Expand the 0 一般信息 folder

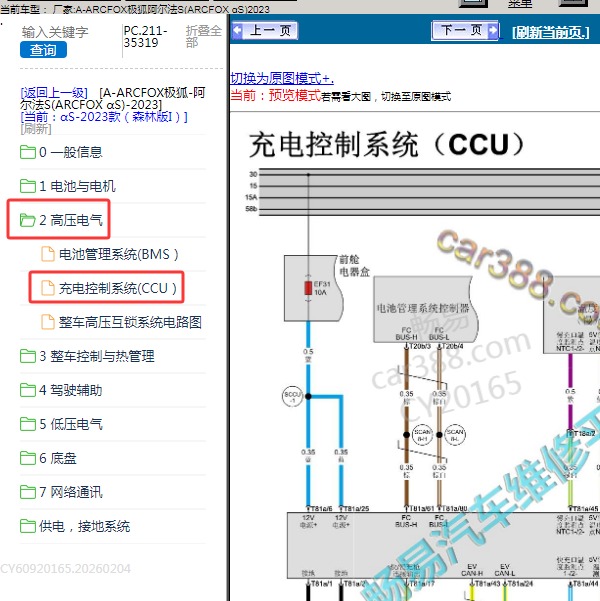pyautogui.click(x=71, y=152)
